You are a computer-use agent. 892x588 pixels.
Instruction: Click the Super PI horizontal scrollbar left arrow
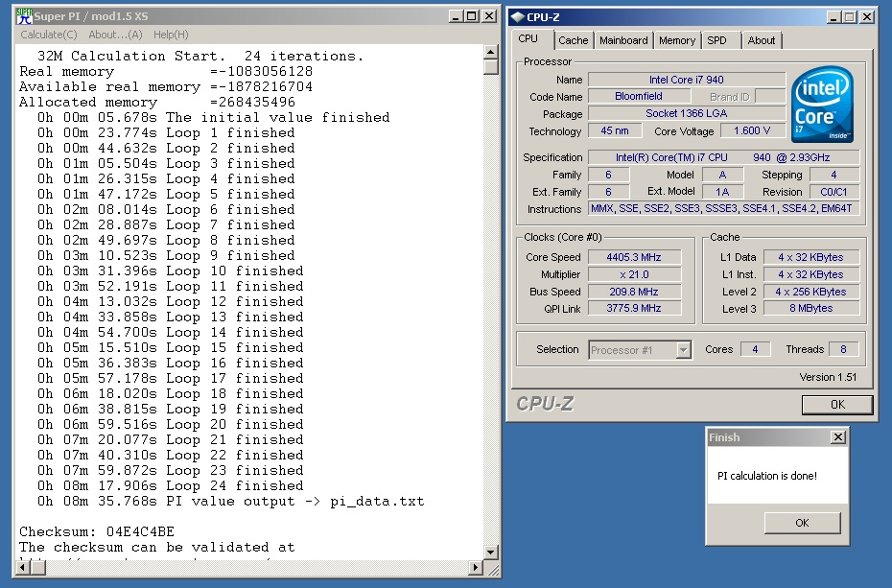pos(23,567)
